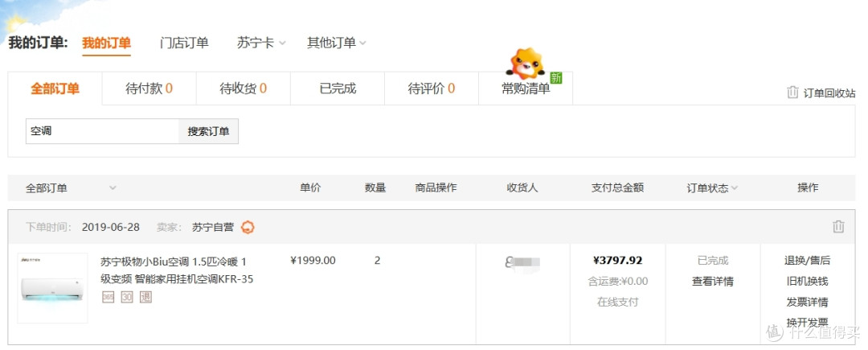Click the 365 service badge icon
This screenshot has height=350, width=868.
tap(108, 298)
